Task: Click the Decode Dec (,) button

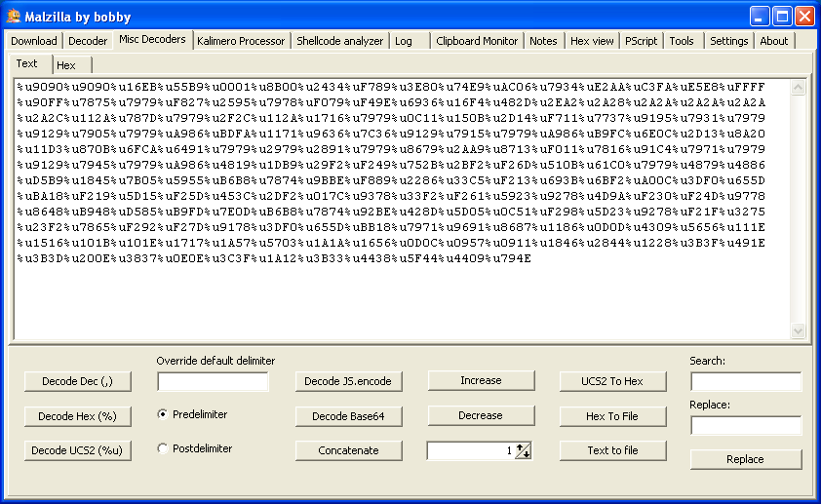Action: 78,381
